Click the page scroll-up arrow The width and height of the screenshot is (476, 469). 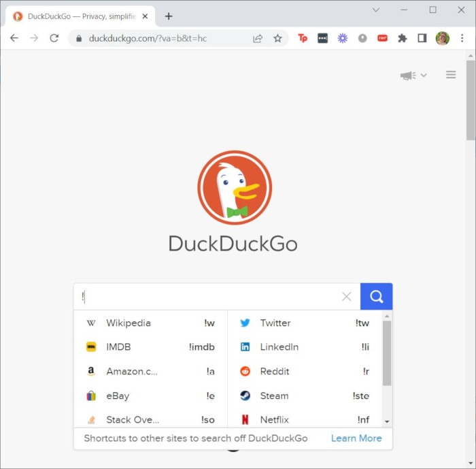(x=471, y=56)
